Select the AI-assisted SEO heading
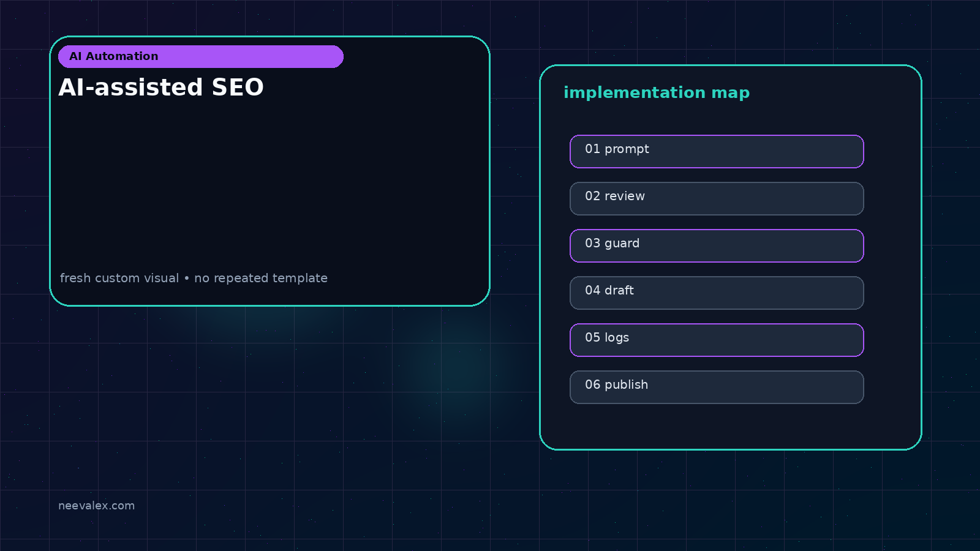980x551 pixels. click(161, 88)
